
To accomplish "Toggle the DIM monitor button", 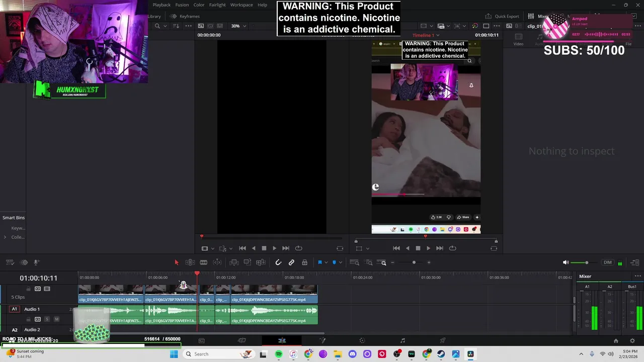I will pos(608,262).
